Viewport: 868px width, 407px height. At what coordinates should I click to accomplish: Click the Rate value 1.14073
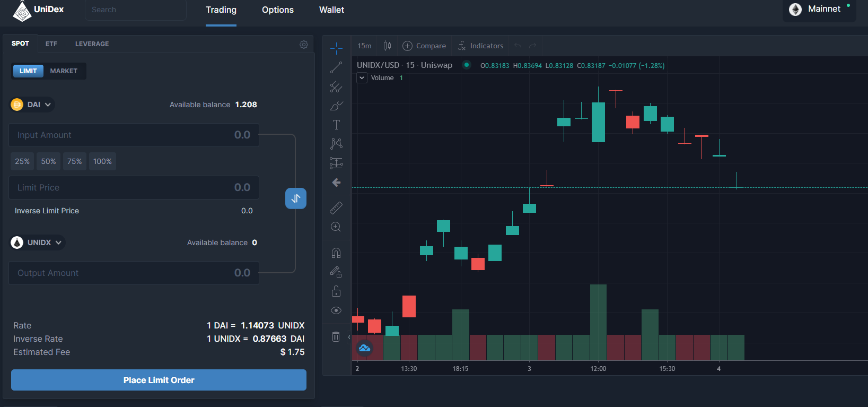click(x=257, y=325)
